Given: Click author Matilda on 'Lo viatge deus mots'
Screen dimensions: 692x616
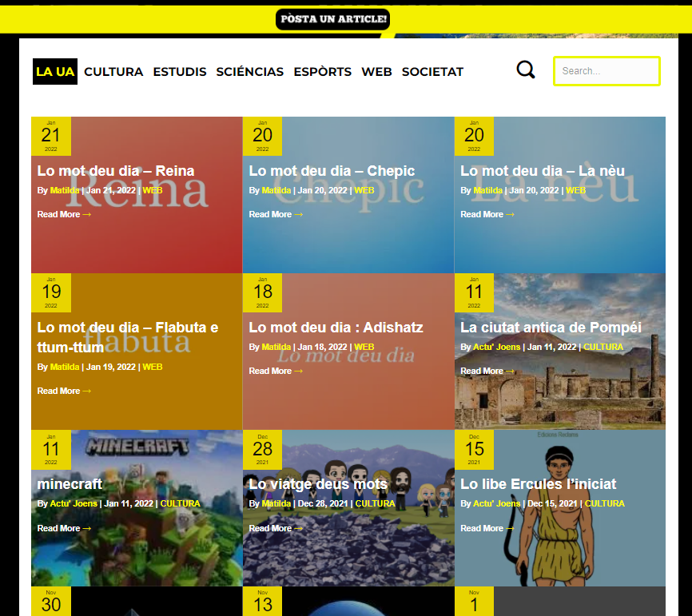Looking at the screenshot, I should [276, 504].
